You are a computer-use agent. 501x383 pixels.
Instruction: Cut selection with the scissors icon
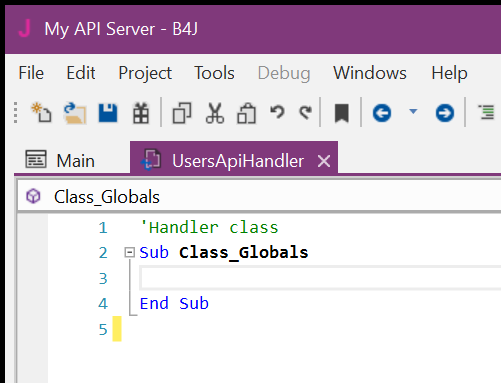(x=215, y=113)
